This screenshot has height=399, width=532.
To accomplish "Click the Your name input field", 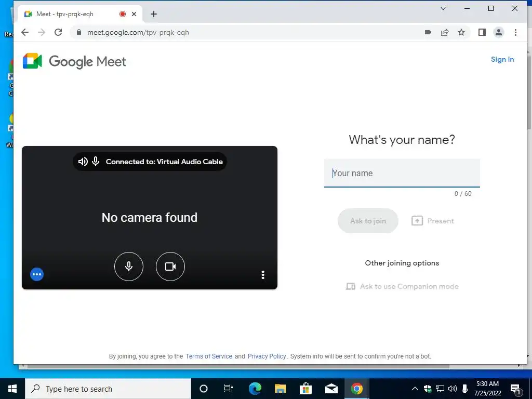I will pos(402,173).
